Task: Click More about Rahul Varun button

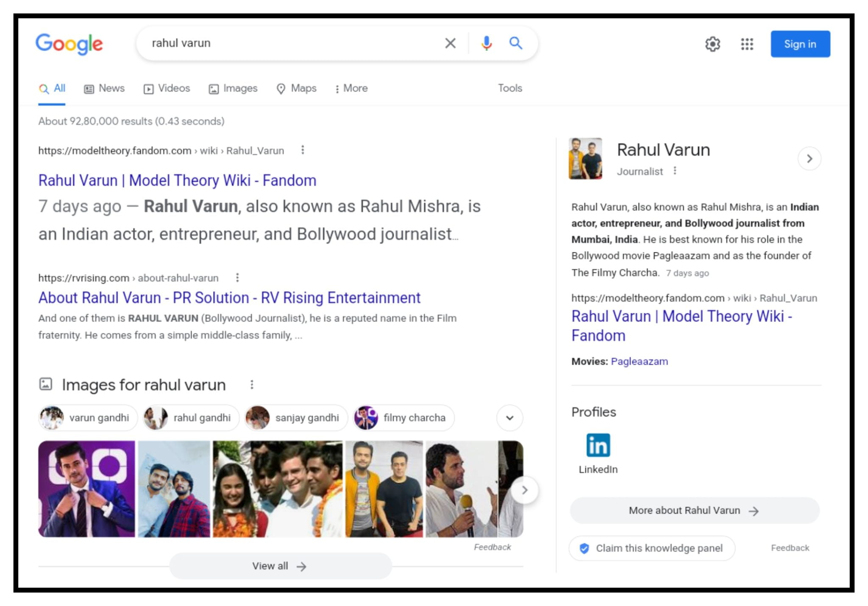Action: coord(695,511)
